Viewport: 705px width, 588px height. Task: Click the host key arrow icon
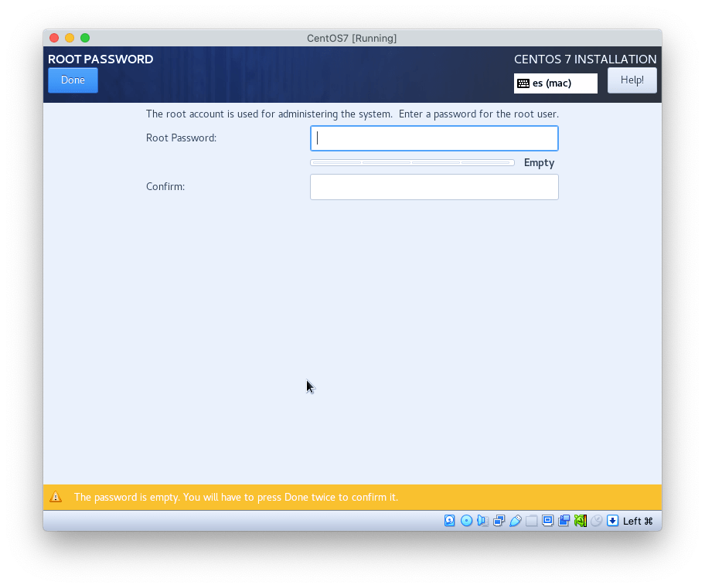pos(612,521)
